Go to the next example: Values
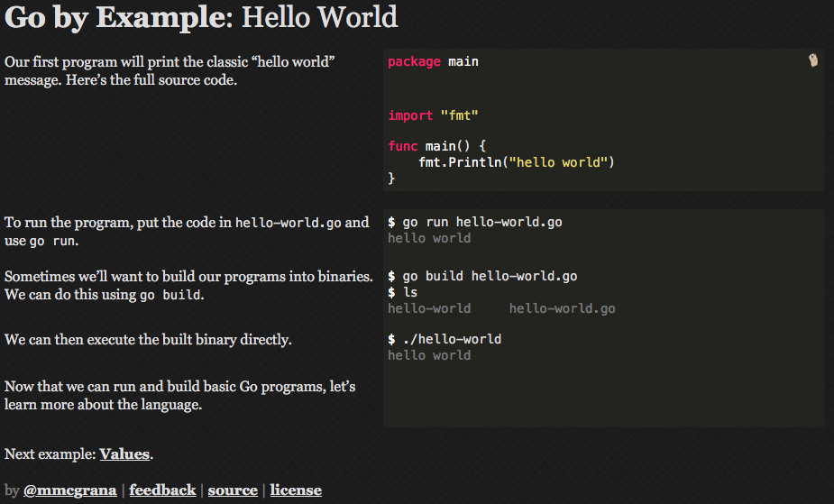The image size is (834, 504). point(124,454)
